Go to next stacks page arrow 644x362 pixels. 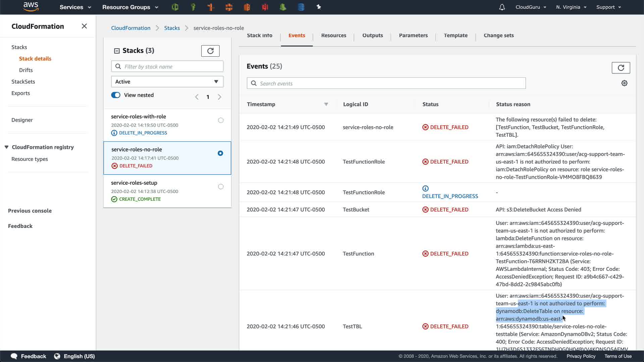[x=220, y=97]
